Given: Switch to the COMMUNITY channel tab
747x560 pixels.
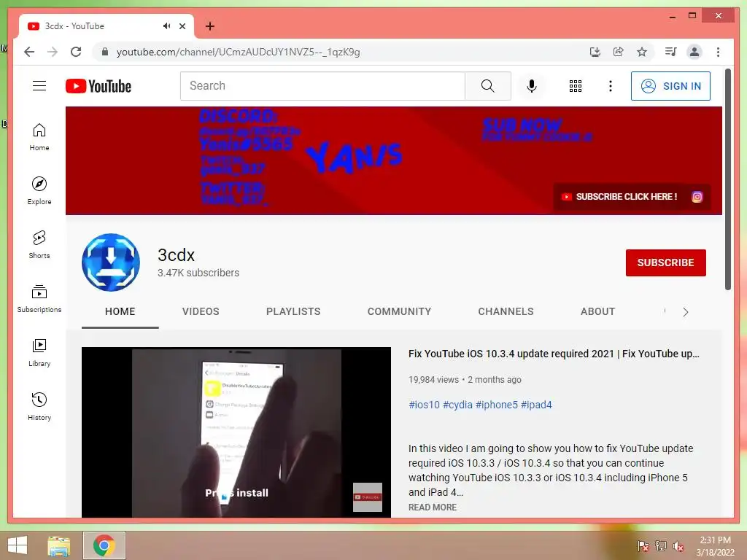Looking at the screenshot, I should pyautogui.click(x=399, y=311).
